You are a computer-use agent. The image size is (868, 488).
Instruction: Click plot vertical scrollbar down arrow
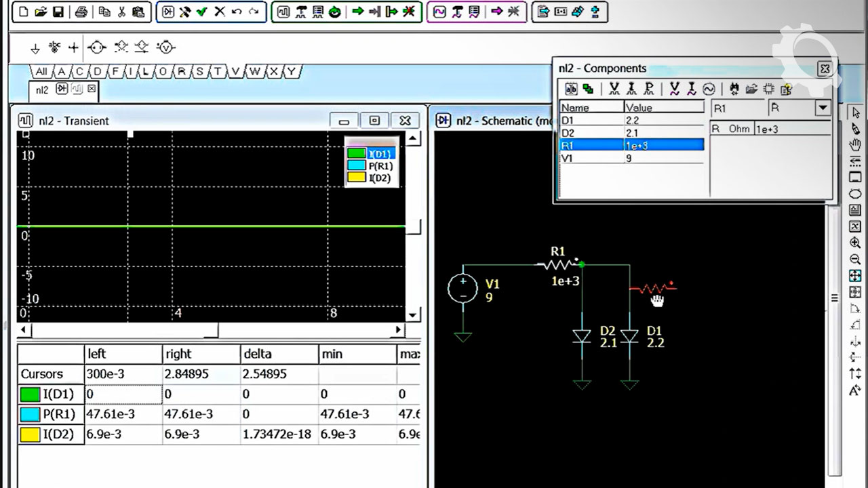[x=413, y=314]
